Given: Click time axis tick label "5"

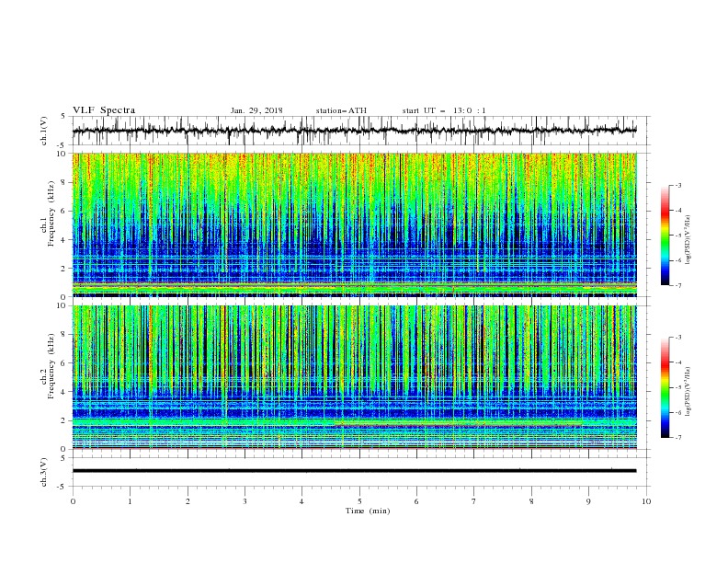Looking at the screenshot, I should pos(359,501).
